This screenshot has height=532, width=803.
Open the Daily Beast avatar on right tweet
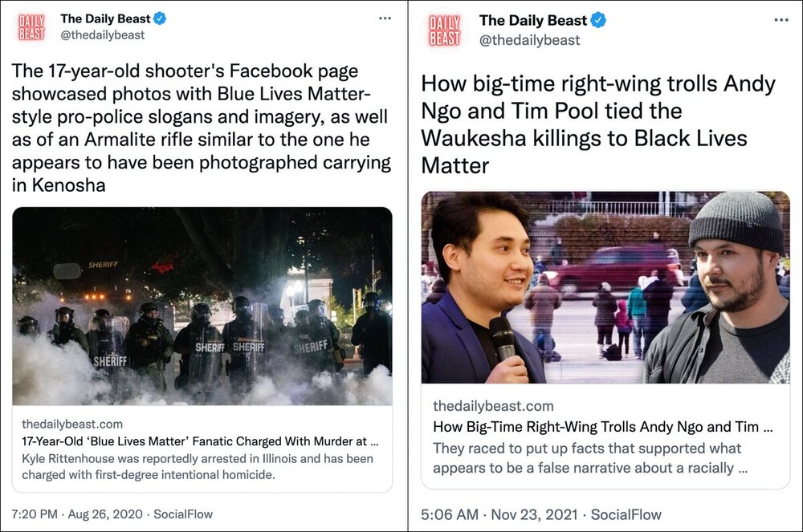pos(444,30)
